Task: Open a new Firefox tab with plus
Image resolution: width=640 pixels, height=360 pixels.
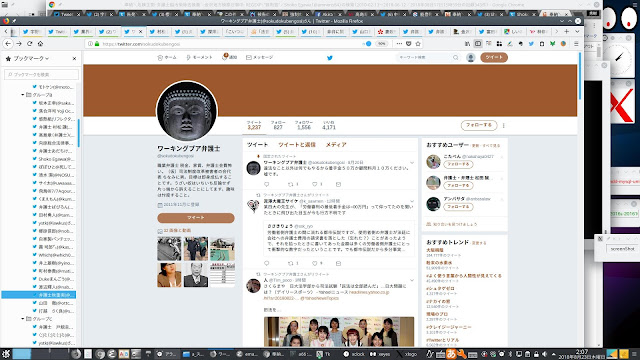Action: (x=567, y=31)
